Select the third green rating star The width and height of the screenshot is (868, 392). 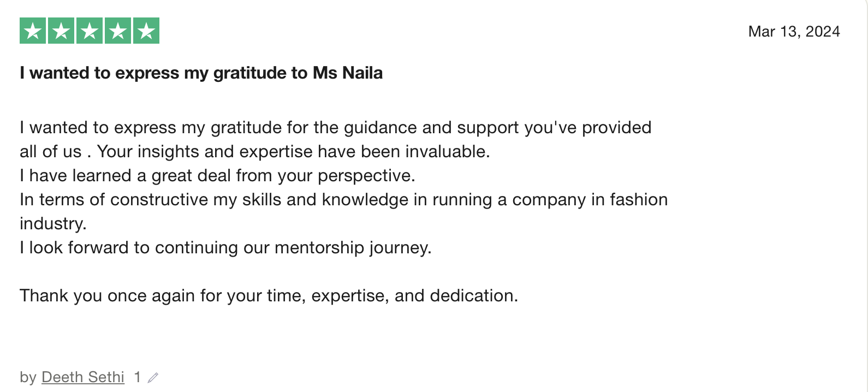coord(90,31)
